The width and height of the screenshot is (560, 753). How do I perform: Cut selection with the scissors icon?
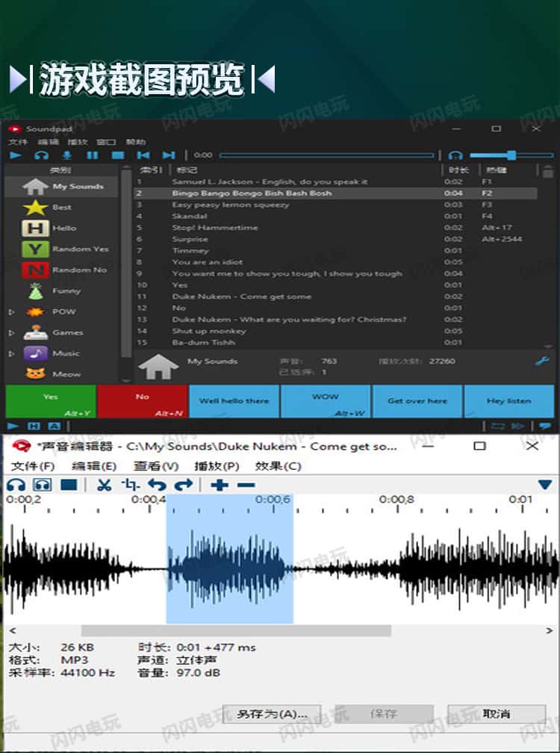click(104, 485)
